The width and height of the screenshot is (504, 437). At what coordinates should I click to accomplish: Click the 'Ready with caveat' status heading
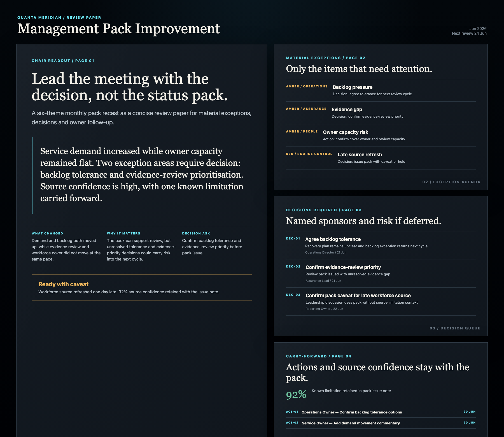pos(63,284)
